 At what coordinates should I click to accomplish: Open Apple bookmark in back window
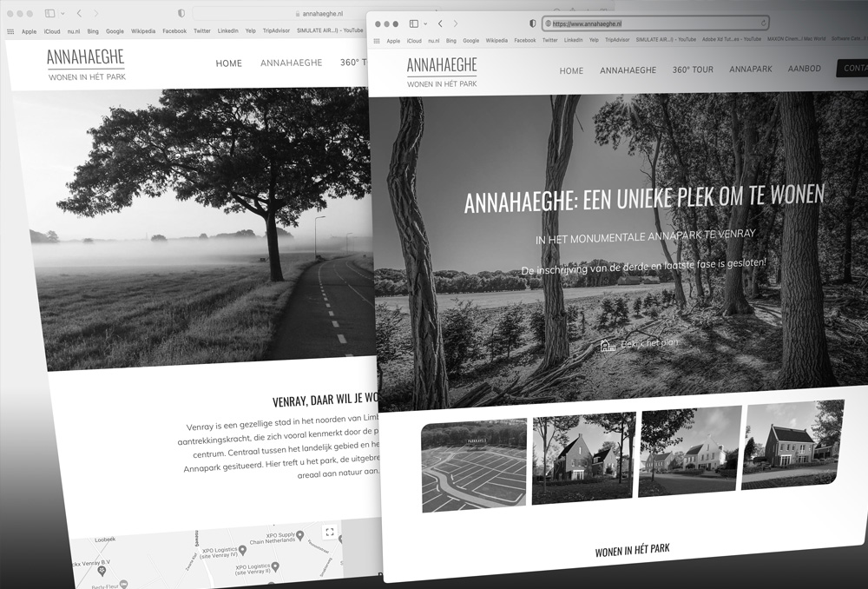point(29,31)
